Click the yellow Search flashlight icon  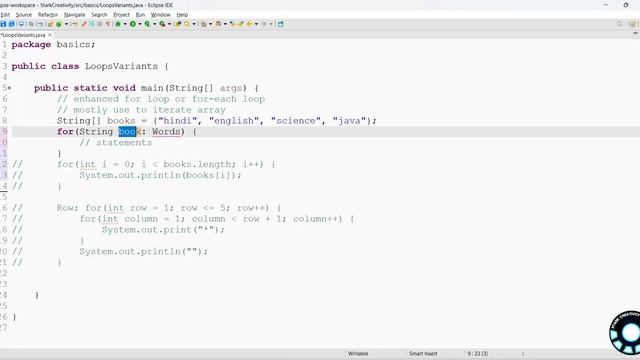(x=187, y=24)
